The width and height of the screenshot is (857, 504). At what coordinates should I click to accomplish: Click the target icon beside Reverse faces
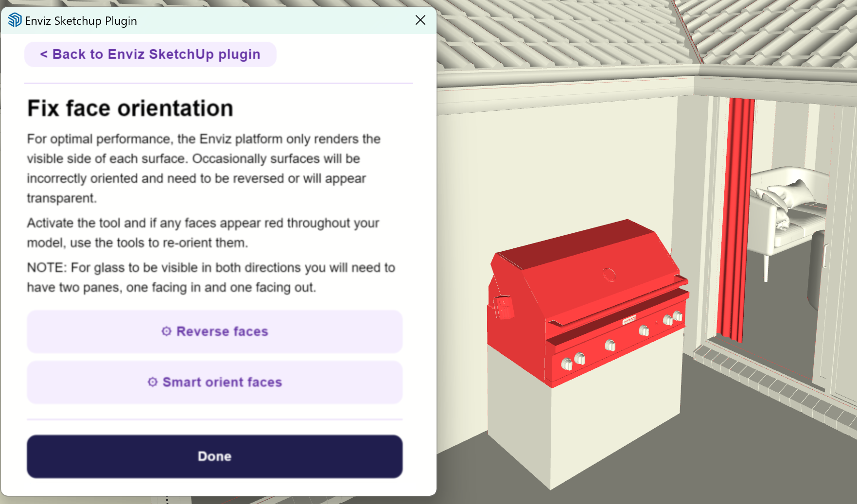click(166, 331)
